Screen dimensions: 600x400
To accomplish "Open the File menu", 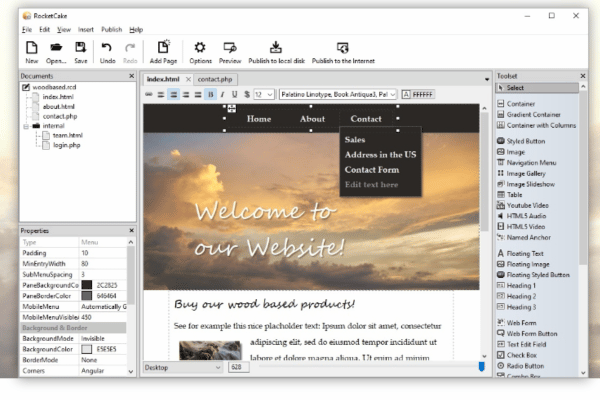I will pyautogui.click(x=27, y=29).
